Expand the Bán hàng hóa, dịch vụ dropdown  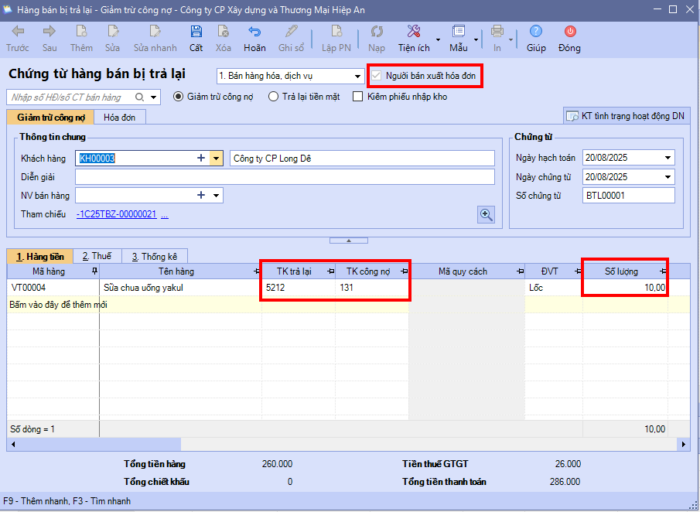[357, 76]
